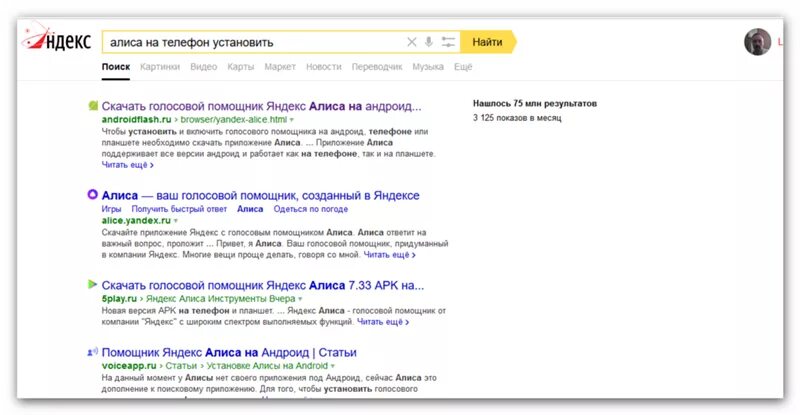Open the bold Алиса sitelink
The width and height of the screenshot is (800, 415).
[250, 209]
